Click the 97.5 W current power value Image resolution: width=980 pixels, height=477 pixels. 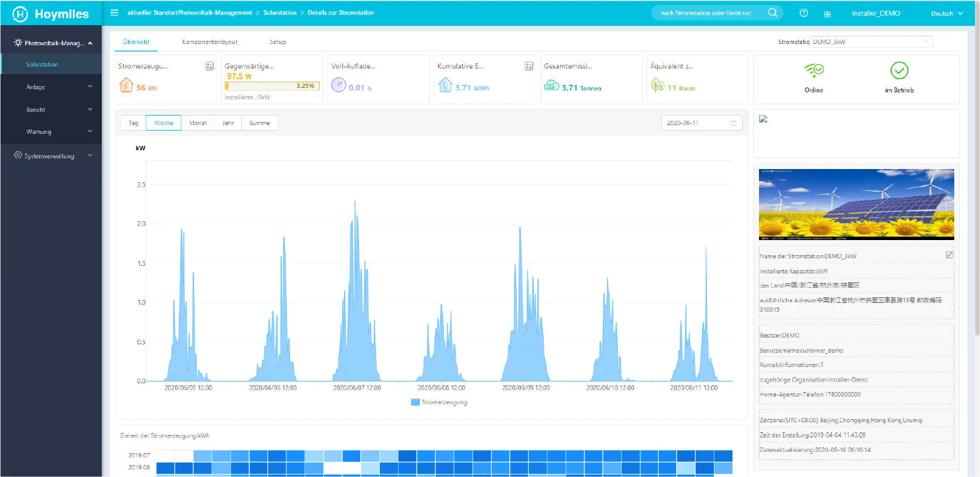point(239,76)
